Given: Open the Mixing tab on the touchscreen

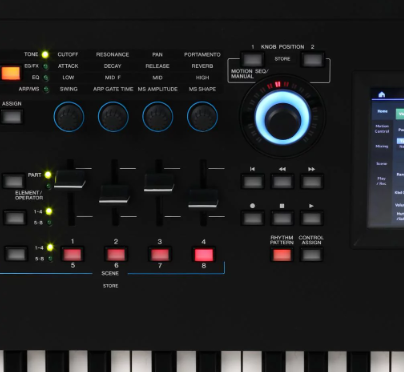Looking at the screenshot, I should [x=382, y=146].
